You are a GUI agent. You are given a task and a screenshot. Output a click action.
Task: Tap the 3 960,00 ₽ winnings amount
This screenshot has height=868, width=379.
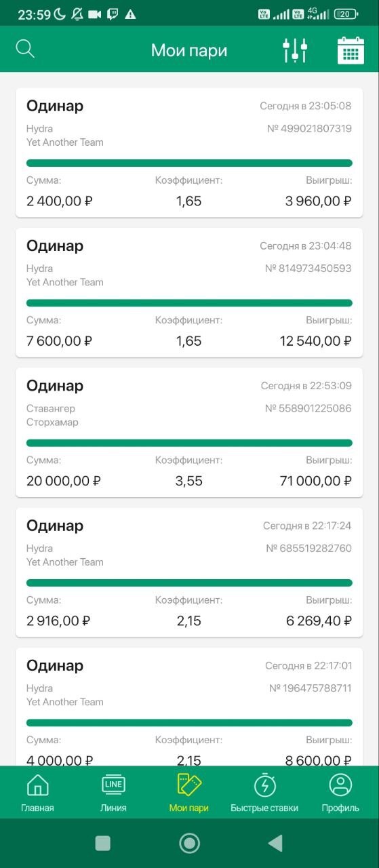[319, 201]
